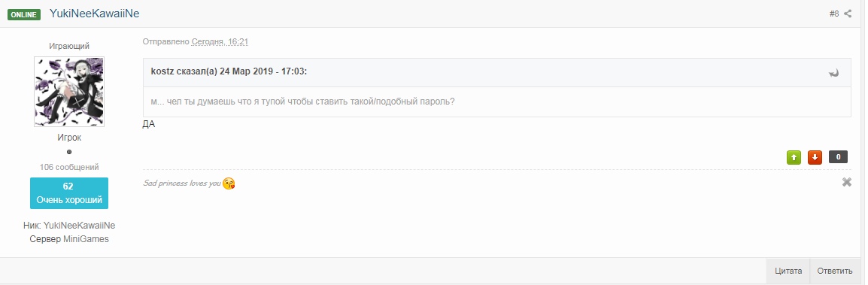Click the Сервер MiniGames field
This screenshot has height=285, width=868.
point(69,239)
